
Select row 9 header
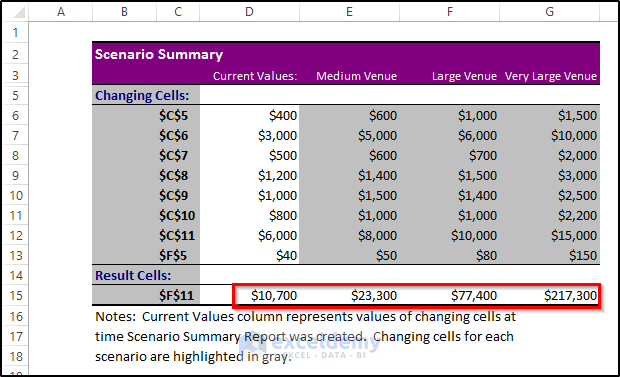(15, 175)
